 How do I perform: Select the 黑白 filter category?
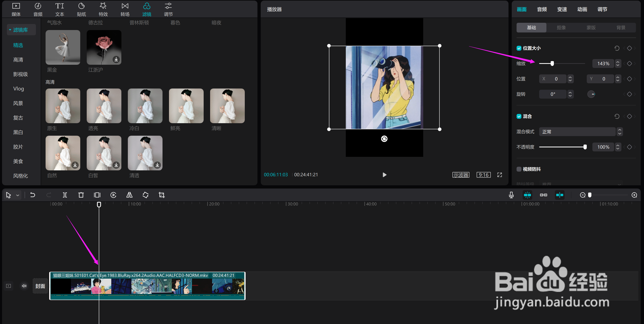pos(18,132)
